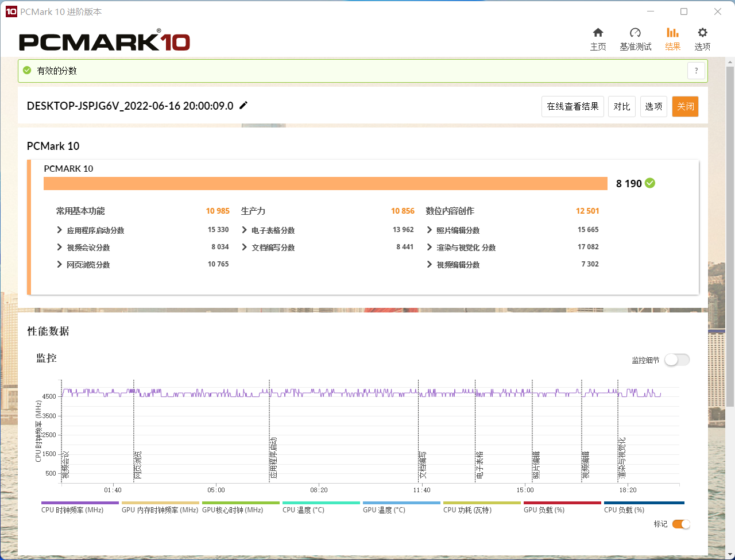Click the 对比 button
The width and height of the screenshot is (735, 560).
coord(622,106)
